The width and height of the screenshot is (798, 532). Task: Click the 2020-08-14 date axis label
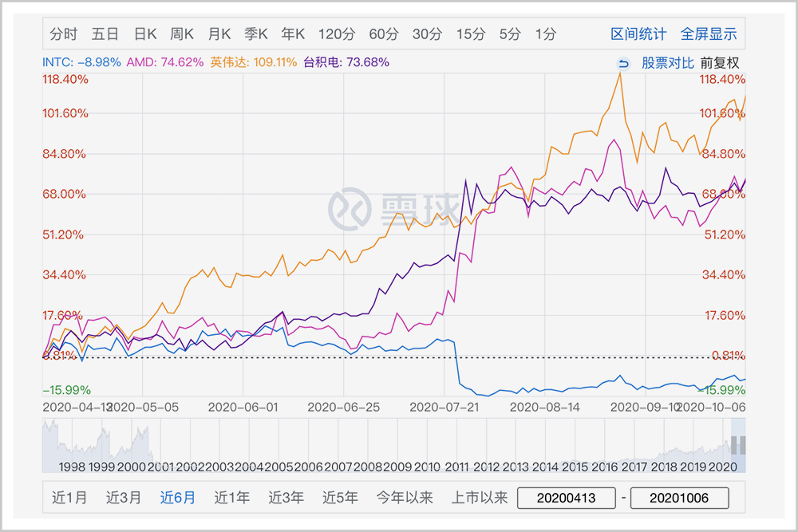point(544,408)
